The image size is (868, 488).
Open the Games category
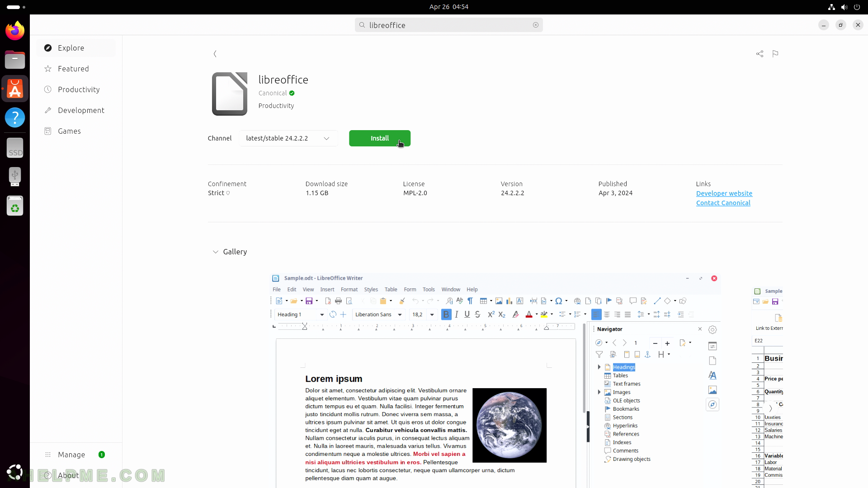pos(76,131)
